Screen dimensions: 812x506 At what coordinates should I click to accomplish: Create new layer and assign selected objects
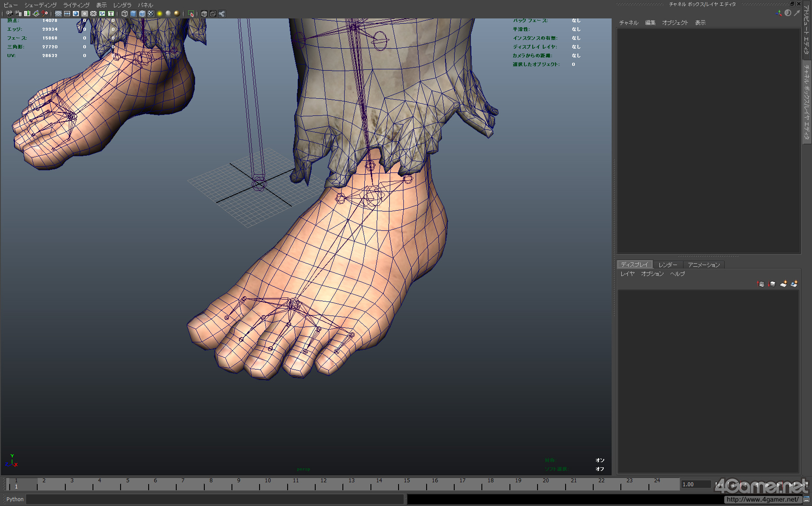794,284
